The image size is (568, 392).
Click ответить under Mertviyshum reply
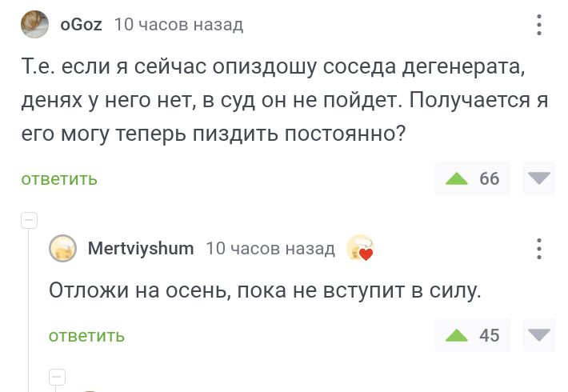click(x=86, y=336)
